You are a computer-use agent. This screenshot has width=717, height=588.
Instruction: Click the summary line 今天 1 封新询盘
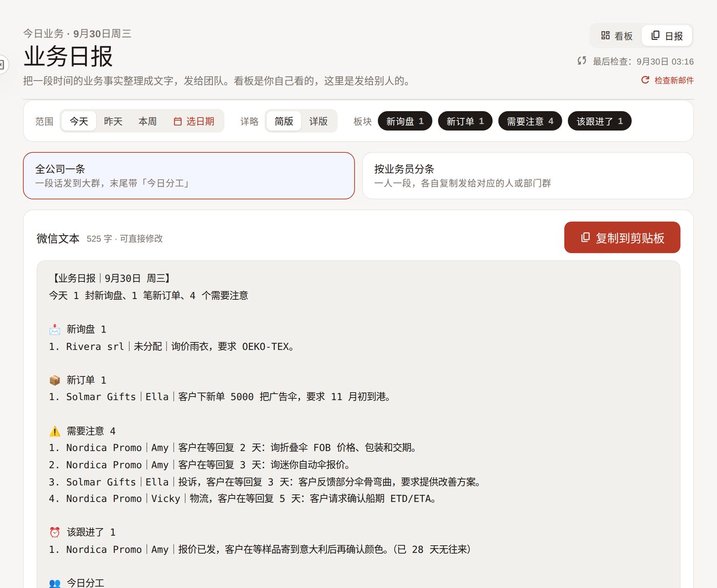149,296
